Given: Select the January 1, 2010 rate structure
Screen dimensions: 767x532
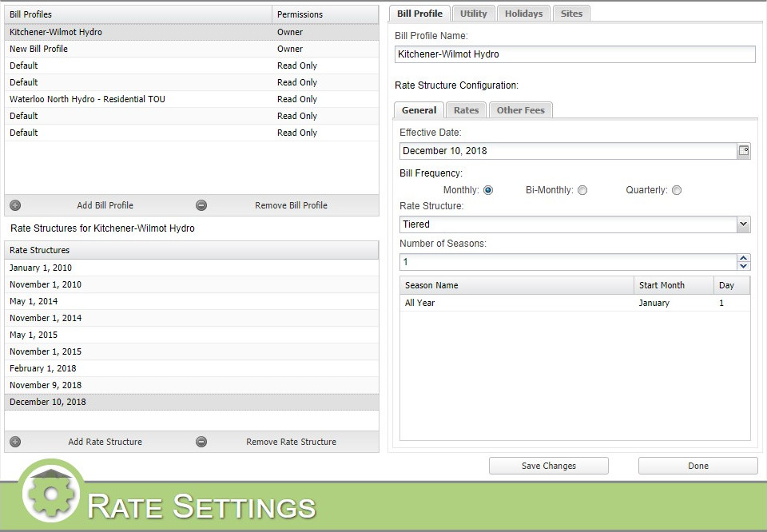Looking at the screenshot, I should tap(192, 268).
